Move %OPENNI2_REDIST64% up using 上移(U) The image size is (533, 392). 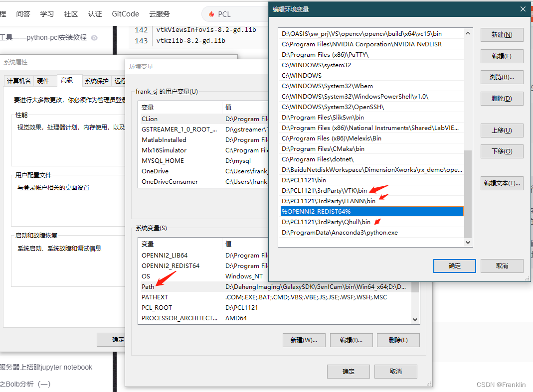502,130
